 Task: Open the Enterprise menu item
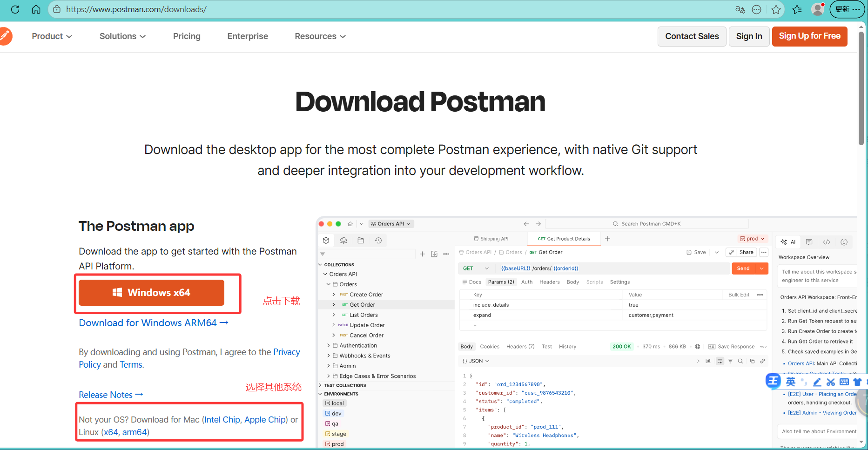coord(248,36)
